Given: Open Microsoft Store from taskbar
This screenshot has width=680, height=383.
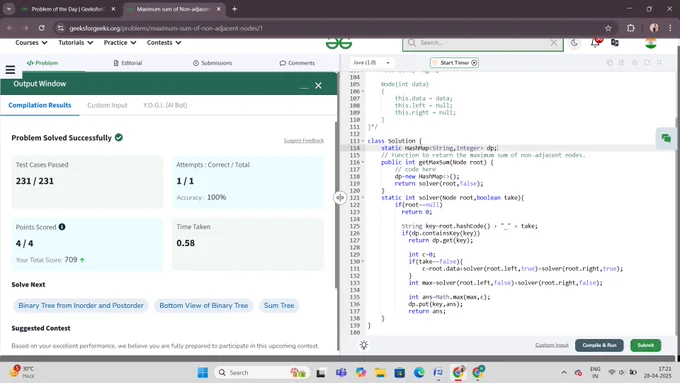Looking at the screenshot, I should [x=399, y=373].
